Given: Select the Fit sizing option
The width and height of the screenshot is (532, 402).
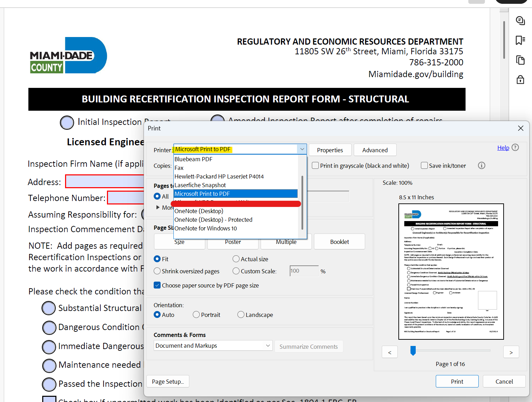Looking at the screenshot, I should (x=157, y=259).
